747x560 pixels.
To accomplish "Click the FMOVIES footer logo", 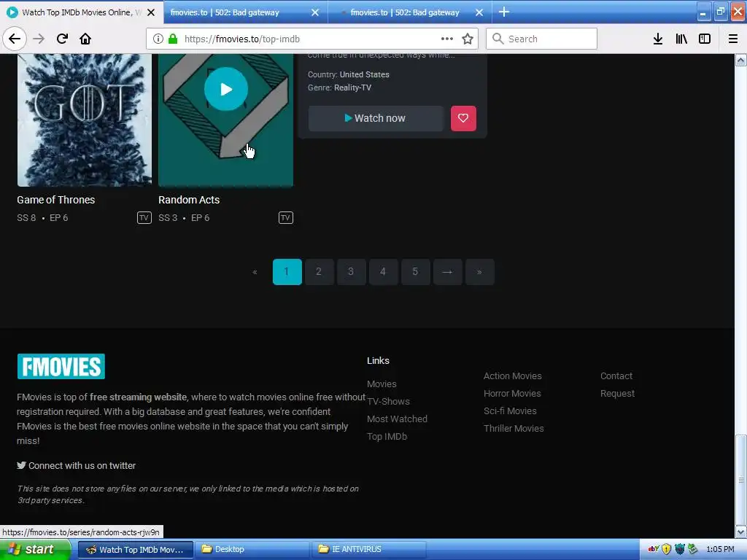I will point(61,366).
